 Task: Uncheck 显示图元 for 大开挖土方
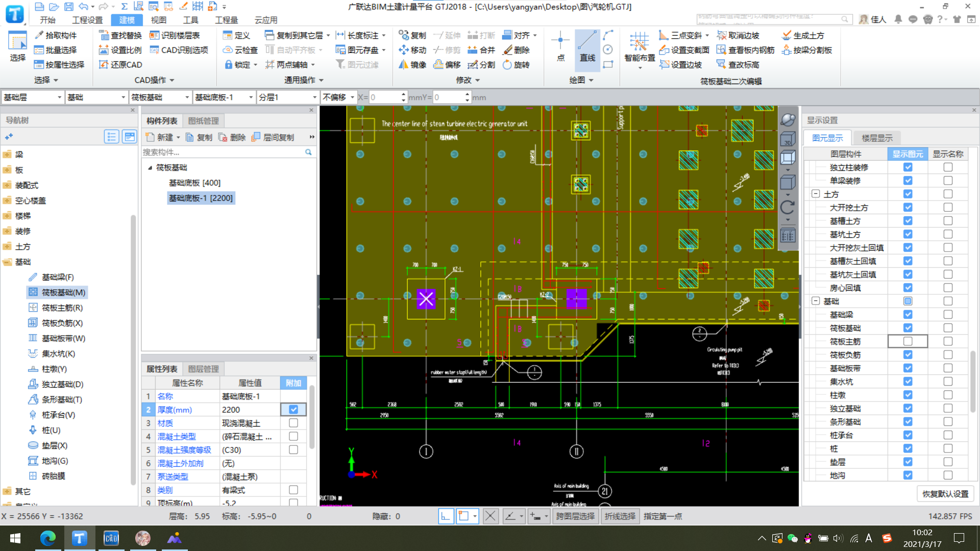[x=908, y=208]
